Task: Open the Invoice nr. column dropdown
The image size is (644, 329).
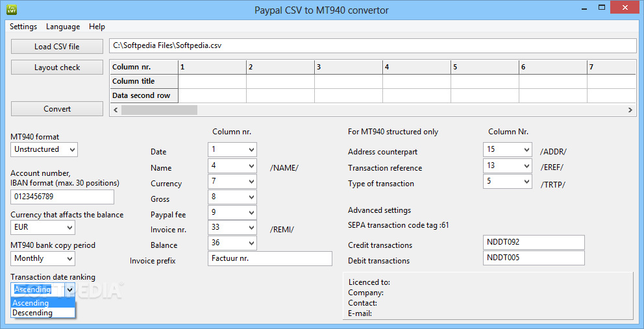Action: (232, 227)
